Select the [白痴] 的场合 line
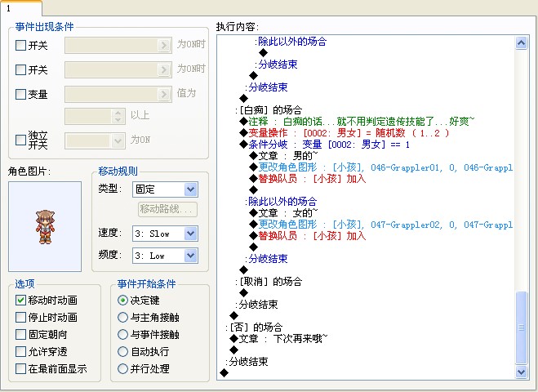 click(269, 110)
